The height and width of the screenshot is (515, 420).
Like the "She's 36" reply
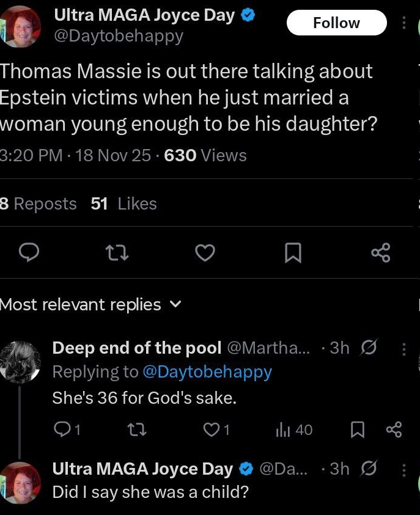[x=212, y=430]
